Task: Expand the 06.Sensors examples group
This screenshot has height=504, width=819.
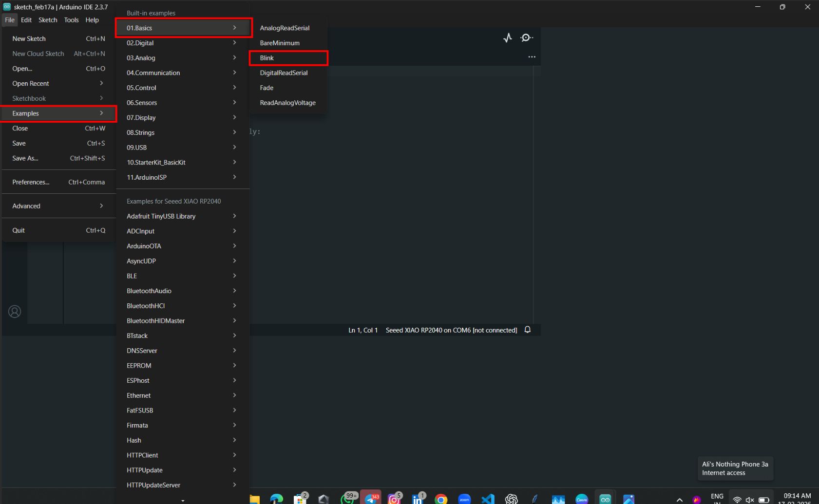Action: (183, 103)
